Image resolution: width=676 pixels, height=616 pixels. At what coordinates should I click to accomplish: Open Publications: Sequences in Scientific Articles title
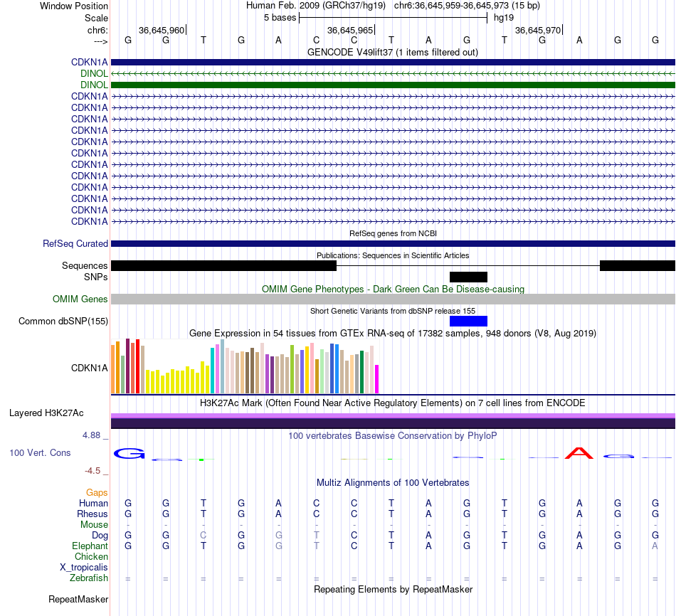point(393,255)
